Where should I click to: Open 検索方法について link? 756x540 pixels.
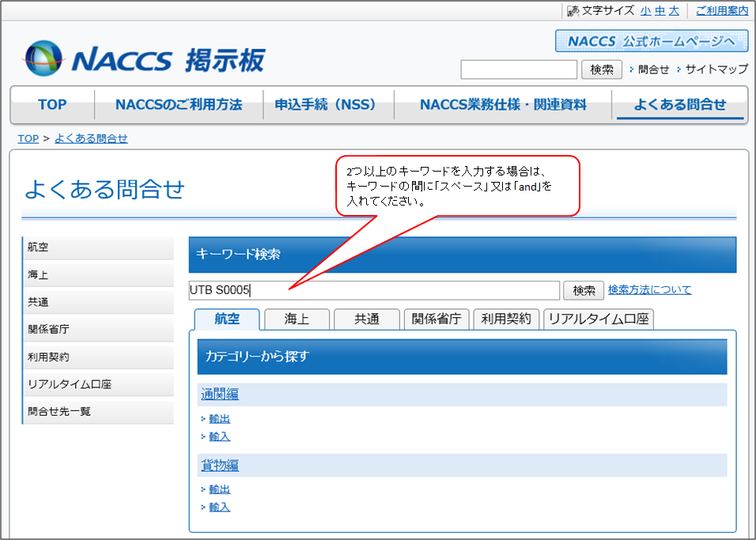click(x=649, y=289)
